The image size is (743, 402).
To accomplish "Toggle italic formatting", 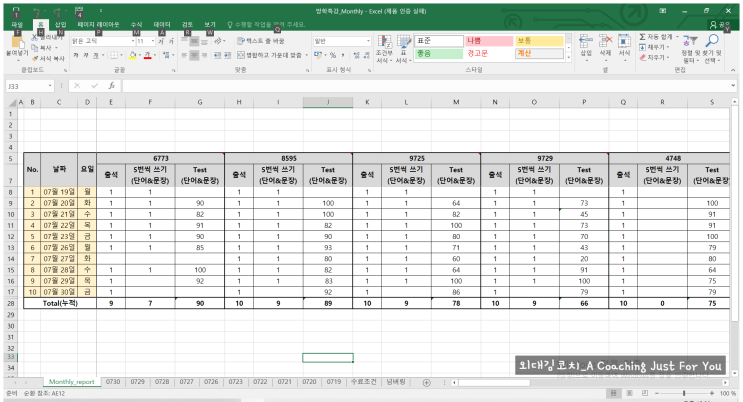I will click(x=85, y=55).
